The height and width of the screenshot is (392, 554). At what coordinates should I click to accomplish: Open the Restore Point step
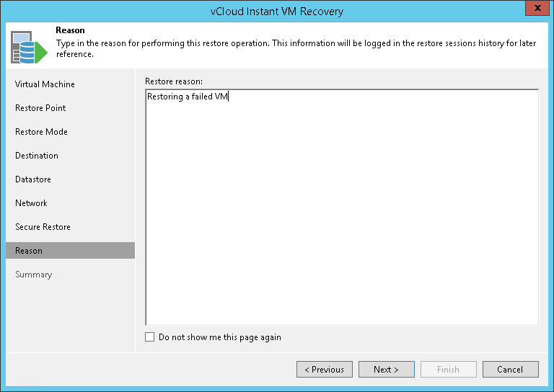coord(40,108)
